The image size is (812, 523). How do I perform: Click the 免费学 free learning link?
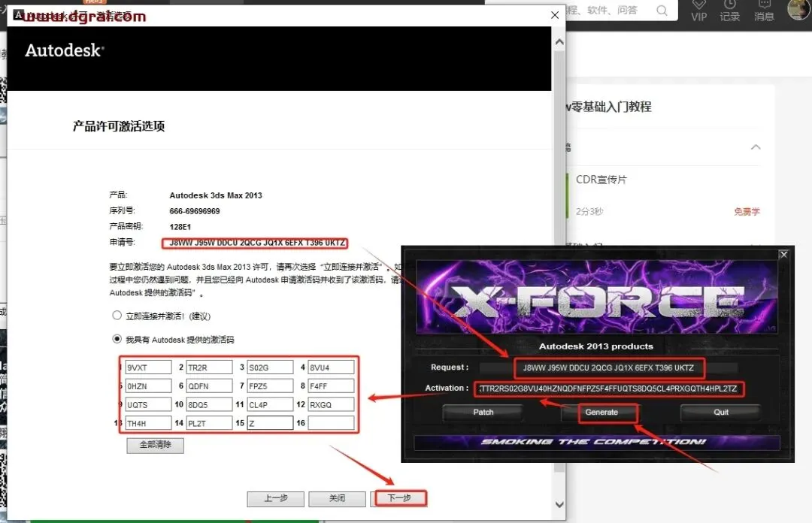point(747,211)
